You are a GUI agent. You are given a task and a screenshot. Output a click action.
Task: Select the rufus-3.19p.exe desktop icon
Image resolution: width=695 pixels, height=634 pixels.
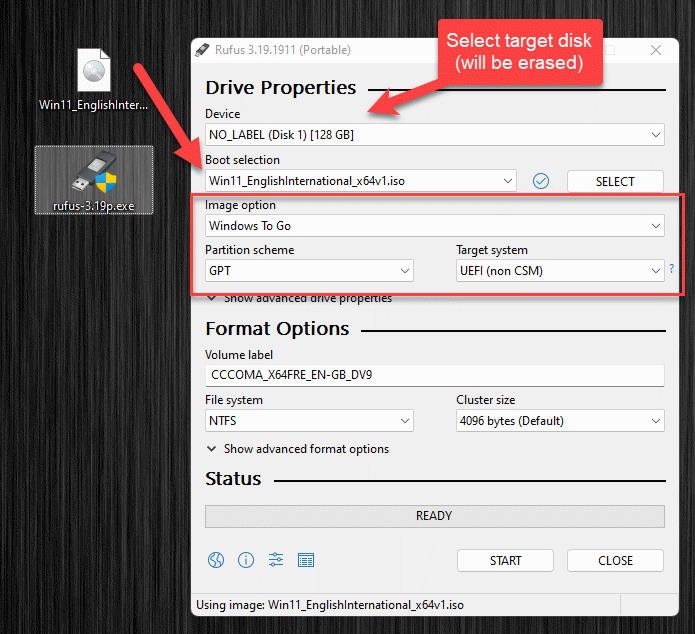(94, 180)
